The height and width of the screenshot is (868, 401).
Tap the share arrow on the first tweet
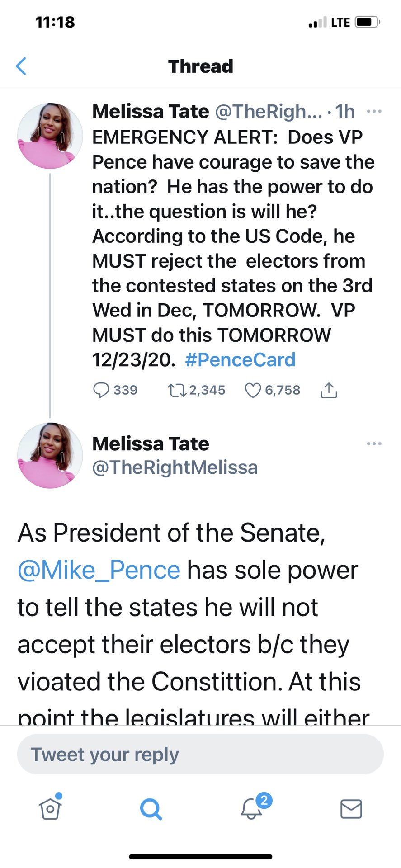coord(329,390)
